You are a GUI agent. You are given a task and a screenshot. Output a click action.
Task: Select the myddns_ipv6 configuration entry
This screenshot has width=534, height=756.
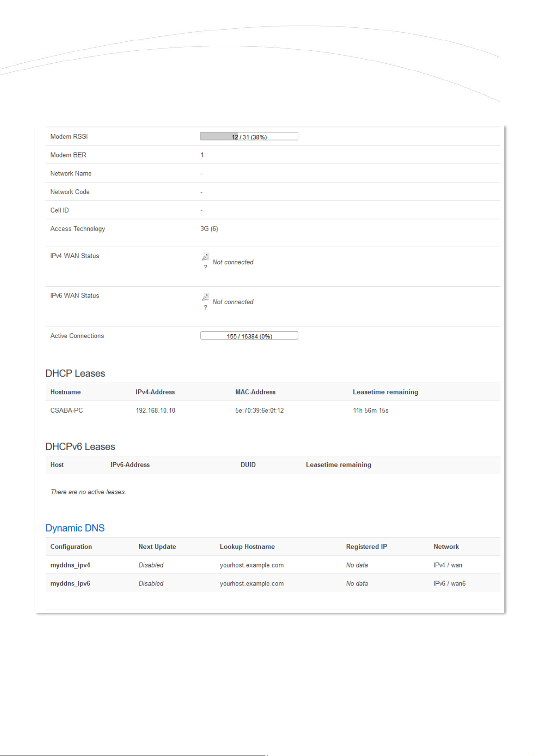70,584
